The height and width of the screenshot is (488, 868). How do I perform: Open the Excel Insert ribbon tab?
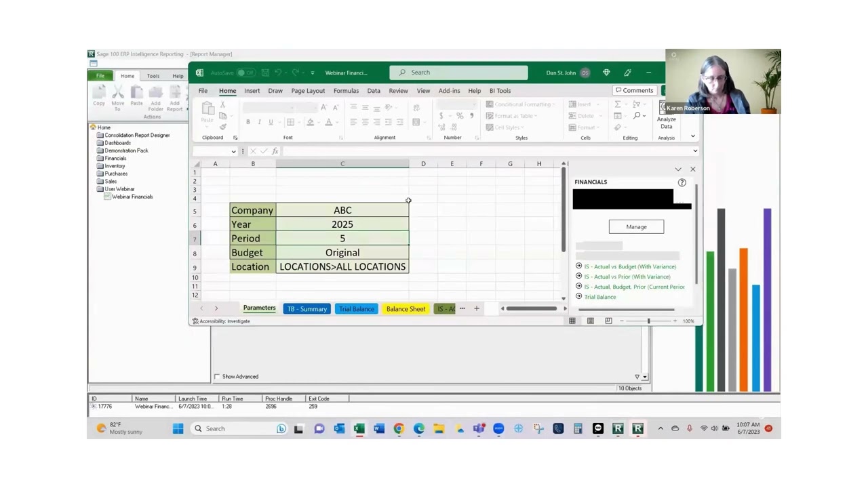point(252,90)
